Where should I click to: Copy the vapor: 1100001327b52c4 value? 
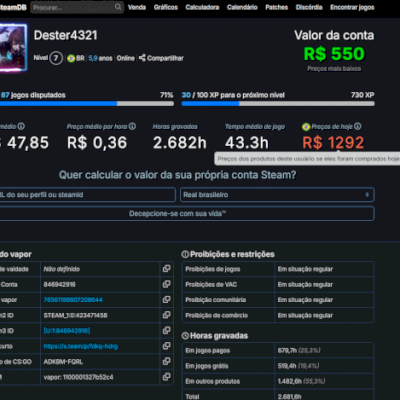(x=166, y=377)
